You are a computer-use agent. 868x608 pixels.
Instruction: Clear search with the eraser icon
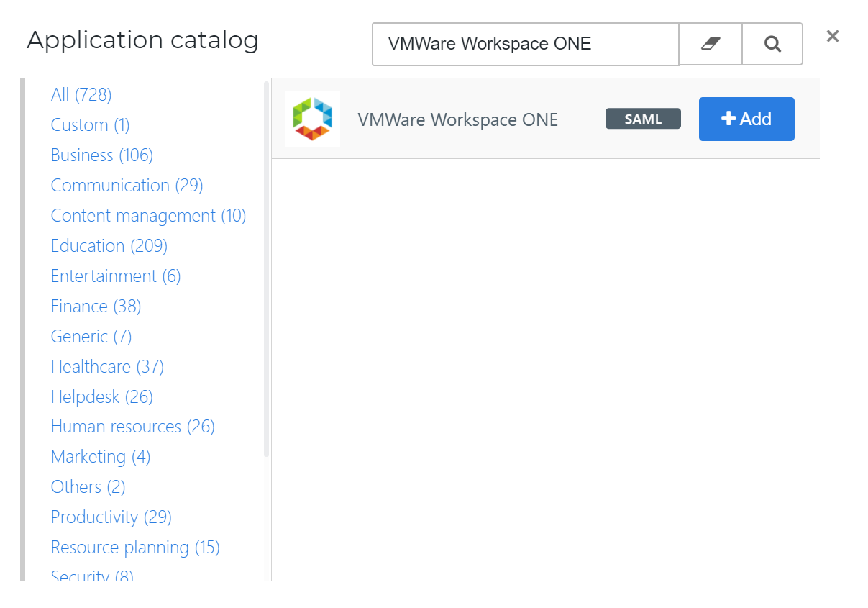[x=710, y=44]
